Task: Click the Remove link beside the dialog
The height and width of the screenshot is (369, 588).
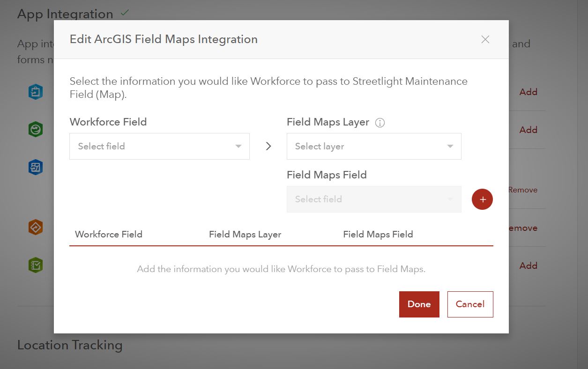Action: [x=523, y=190]
